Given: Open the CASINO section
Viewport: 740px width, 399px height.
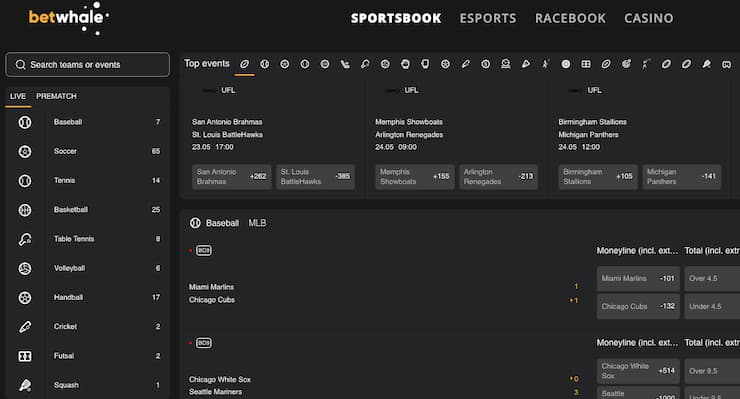Looking at the screenshot, I should tap(648, 18).
